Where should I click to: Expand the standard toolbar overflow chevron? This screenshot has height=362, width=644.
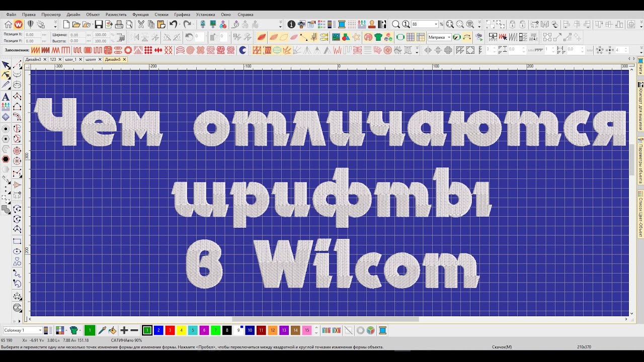(281, 24)
